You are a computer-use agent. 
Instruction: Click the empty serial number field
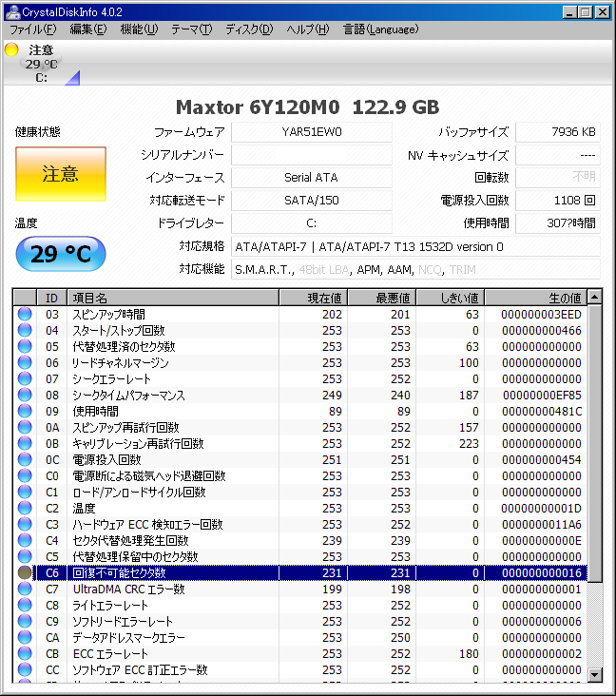[x=312, y=155]
